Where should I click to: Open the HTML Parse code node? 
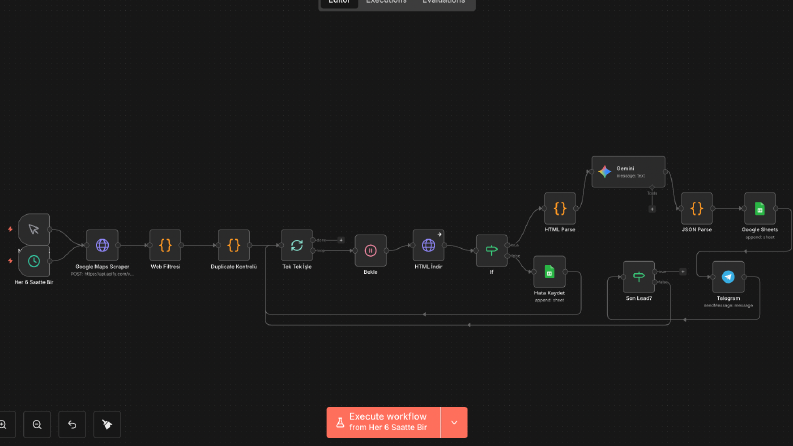pos(560,208)
